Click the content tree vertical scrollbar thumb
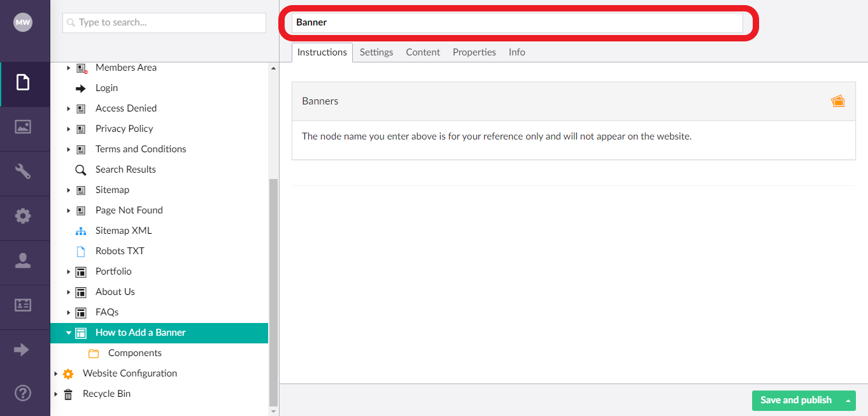The height and width of the screenshot is (416, 868). pos(274,292)
